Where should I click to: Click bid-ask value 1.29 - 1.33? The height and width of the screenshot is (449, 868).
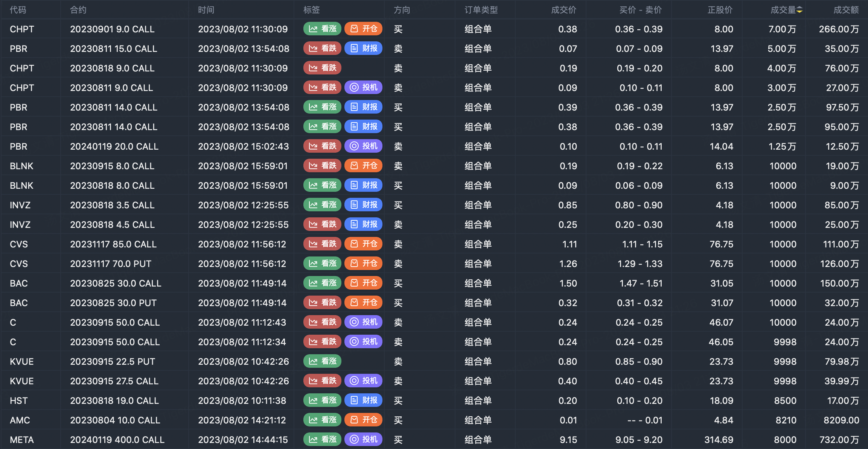[x=640, y=264]
